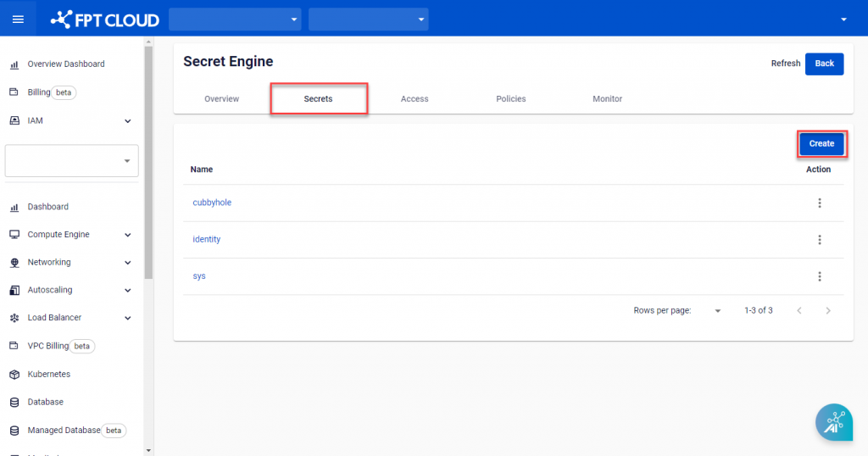The height and width of the screenshot is (456, 868).
Task: Expand the IAM sidebar section
Action: (x=127, y=121)
